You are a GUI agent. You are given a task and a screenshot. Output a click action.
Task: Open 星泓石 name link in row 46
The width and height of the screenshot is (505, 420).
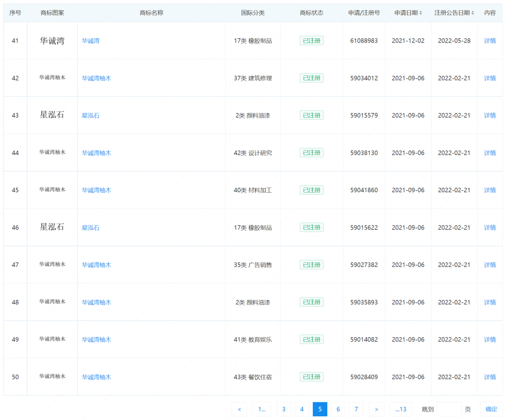pos(91,228)
